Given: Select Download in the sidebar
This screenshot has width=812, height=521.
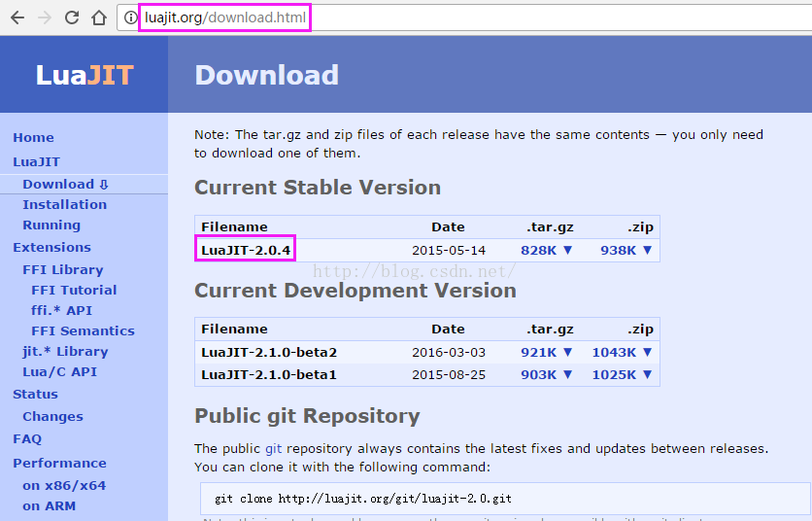Looking at the screenshot, I should click(65, 184).
